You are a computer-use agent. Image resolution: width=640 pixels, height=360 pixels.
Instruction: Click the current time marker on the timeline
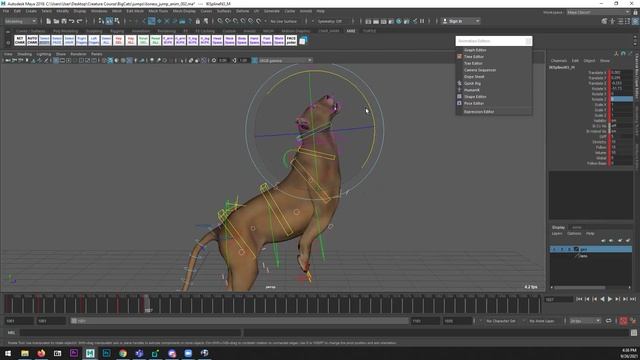(x=147, y=304)
